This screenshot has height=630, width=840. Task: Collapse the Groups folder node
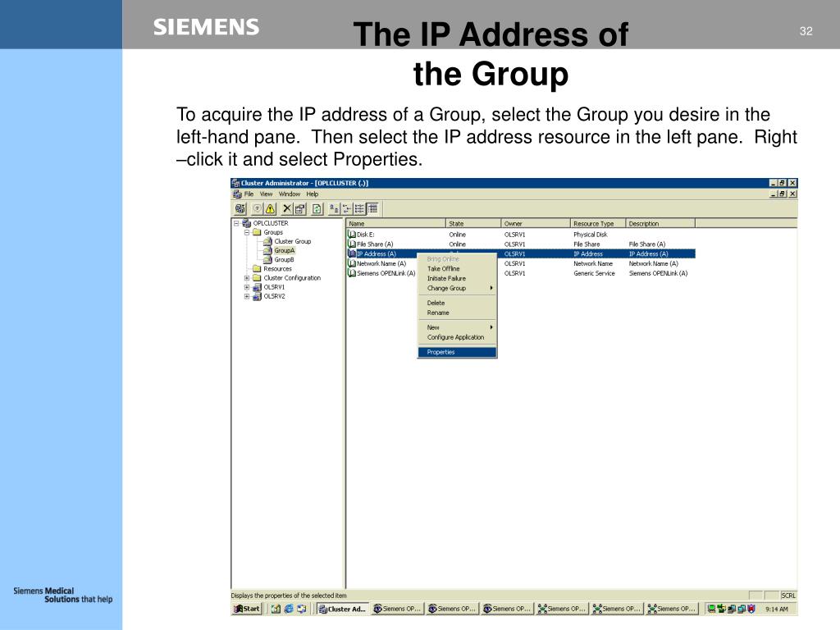pos(247,232)
